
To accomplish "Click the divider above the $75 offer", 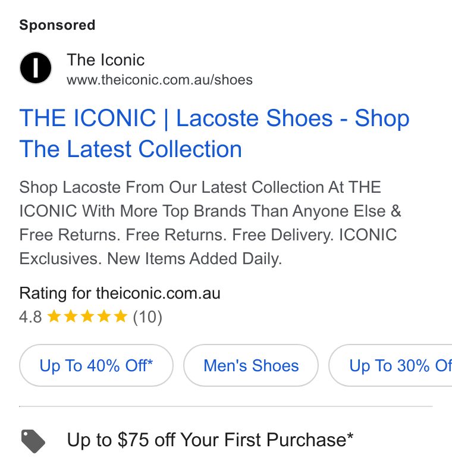I will [225, 406].
